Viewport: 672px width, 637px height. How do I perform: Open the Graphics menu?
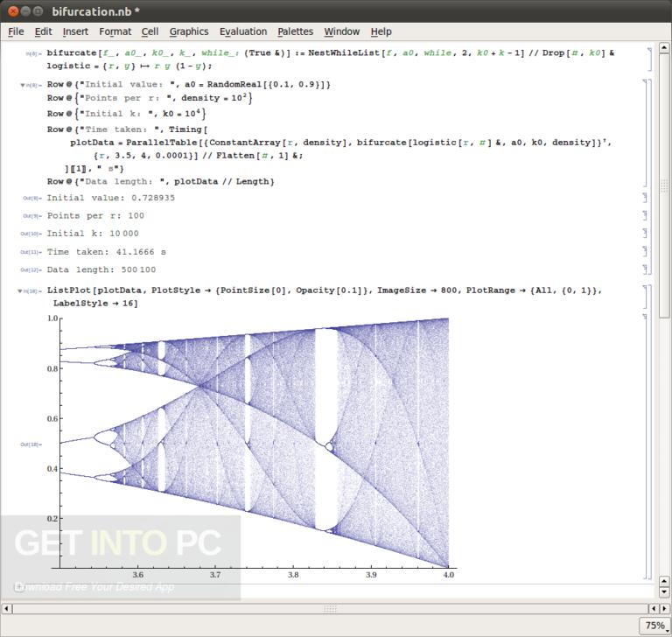point(189,31)
